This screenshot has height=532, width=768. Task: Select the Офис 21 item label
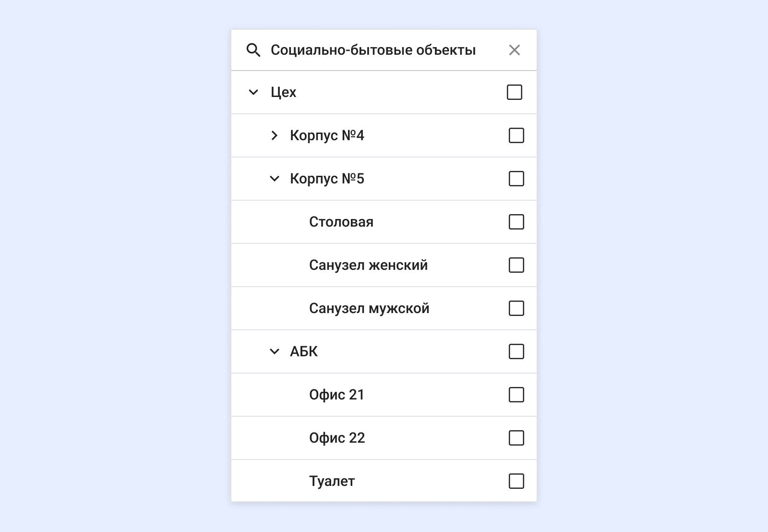(336, 395)
